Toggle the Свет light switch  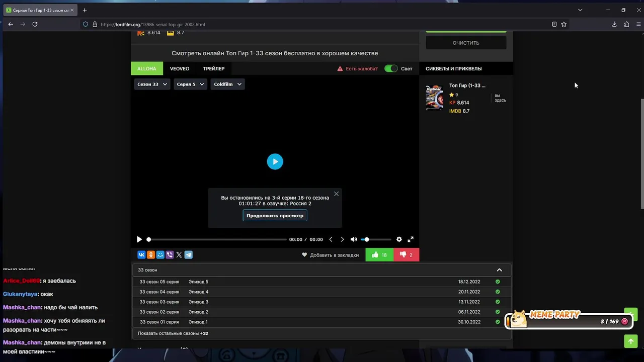pos(391,69)
